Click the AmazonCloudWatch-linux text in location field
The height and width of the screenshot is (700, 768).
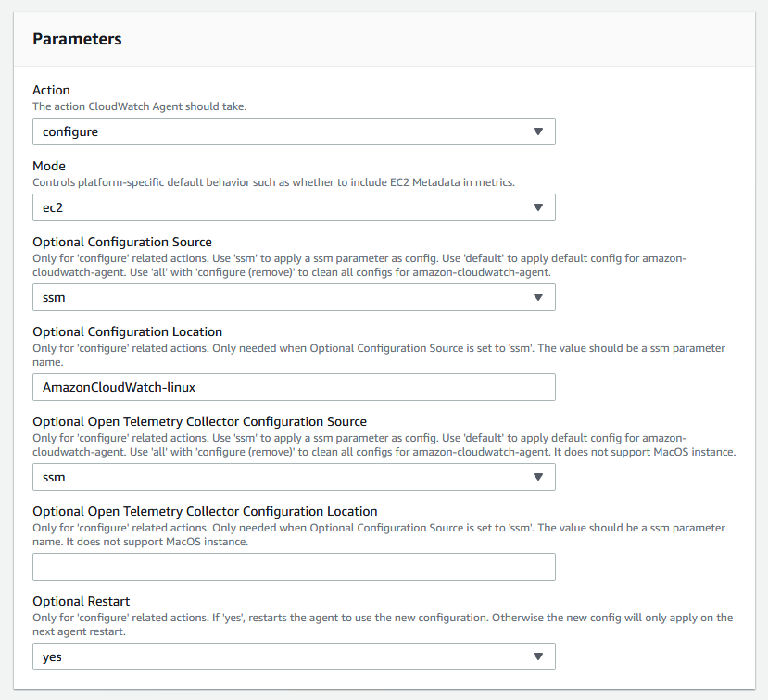(x=119, y=387)
